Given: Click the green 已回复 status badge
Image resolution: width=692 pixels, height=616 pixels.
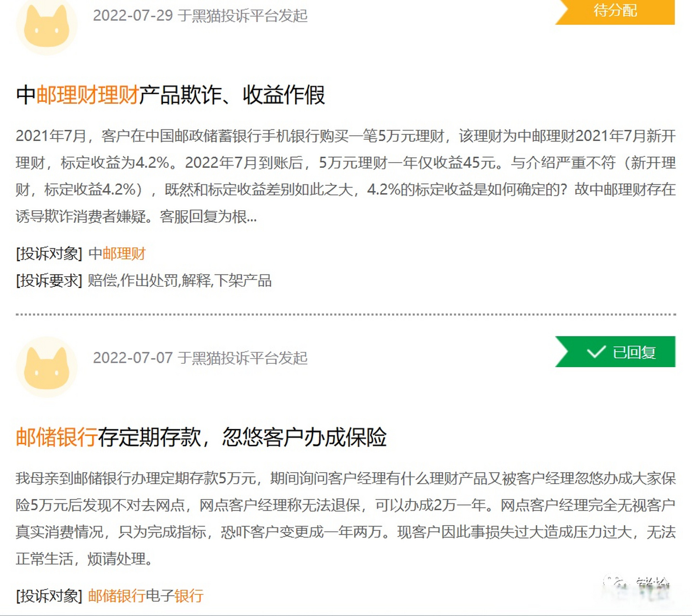Looking at the screenshot, I should click(615, 352).
